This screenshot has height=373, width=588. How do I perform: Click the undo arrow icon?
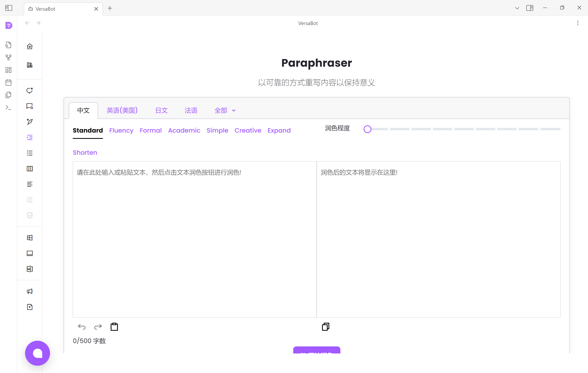(82, 327)
